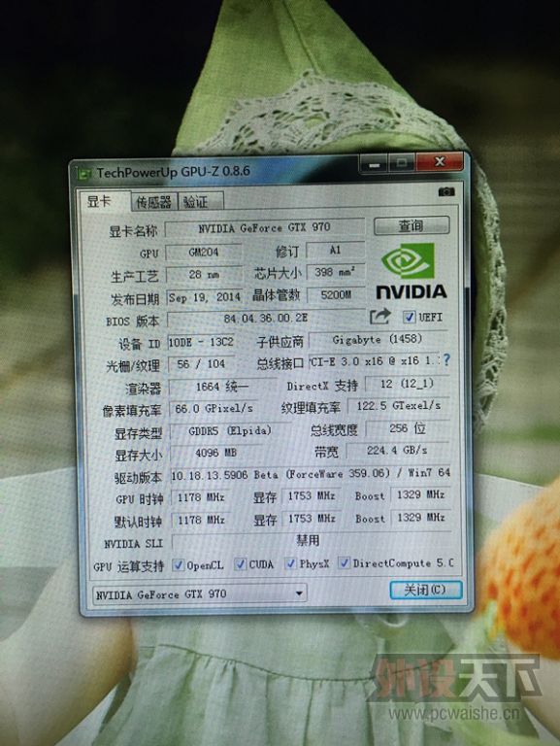Viewport: 560px width, 746px height.
Task: Click the camera screenshot icon
Action: [445, 191]
